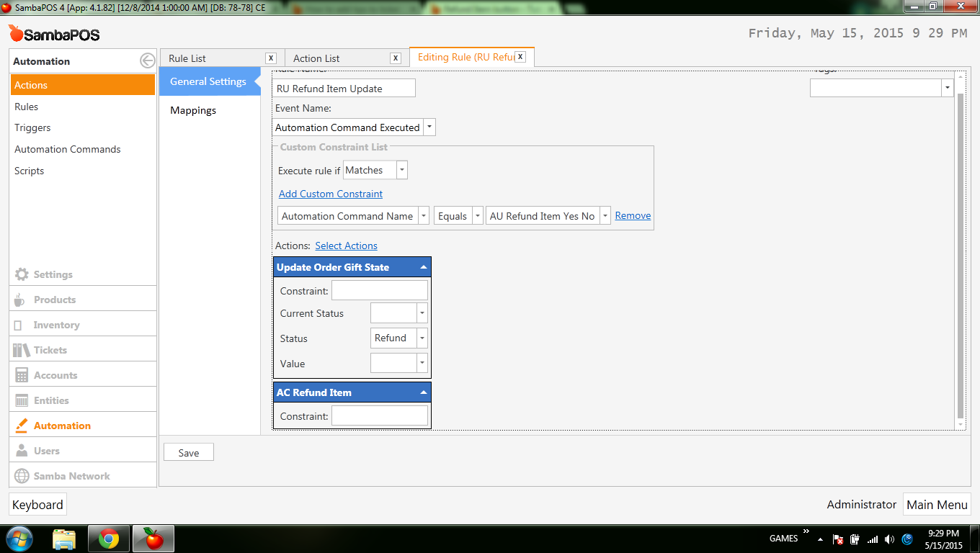Launch Chrome from the taskbar
Viewport: 980px width, 553px height.
click(x=109, y=539)
